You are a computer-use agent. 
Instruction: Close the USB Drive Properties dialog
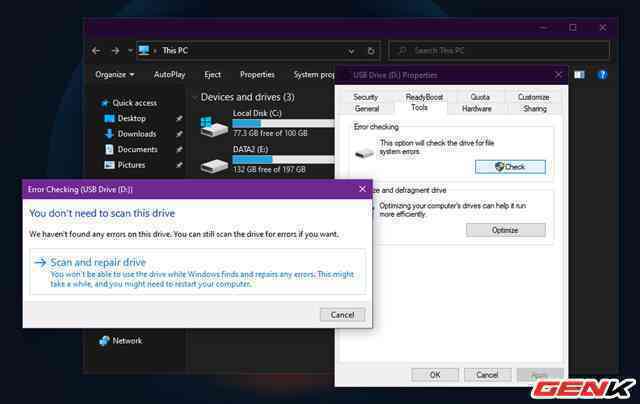(558, 75)
